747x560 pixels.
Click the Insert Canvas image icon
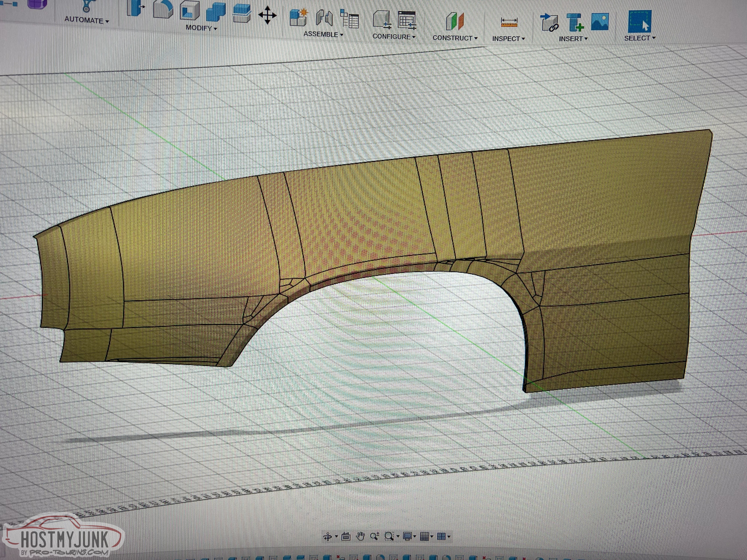point(600,22)
